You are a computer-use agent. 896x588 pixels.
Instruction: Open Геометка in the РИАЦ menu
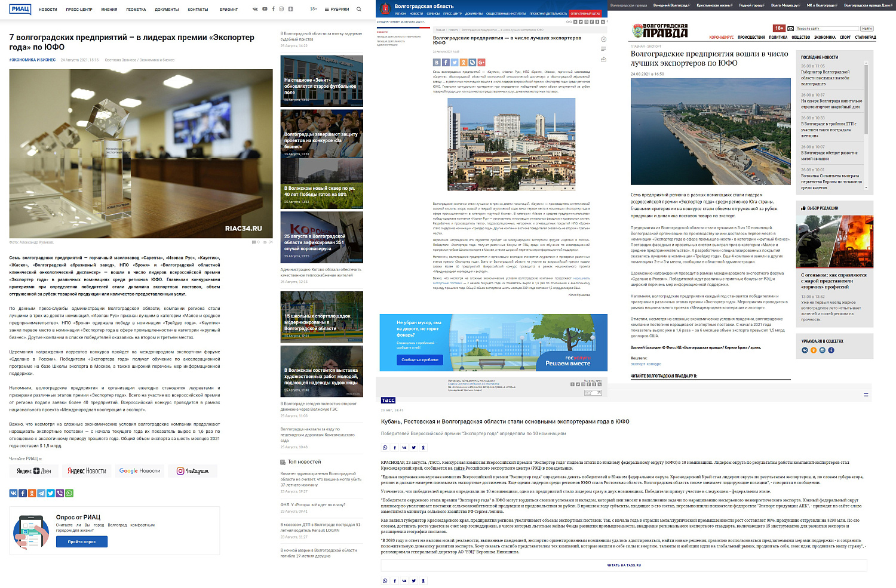[136, 10]
